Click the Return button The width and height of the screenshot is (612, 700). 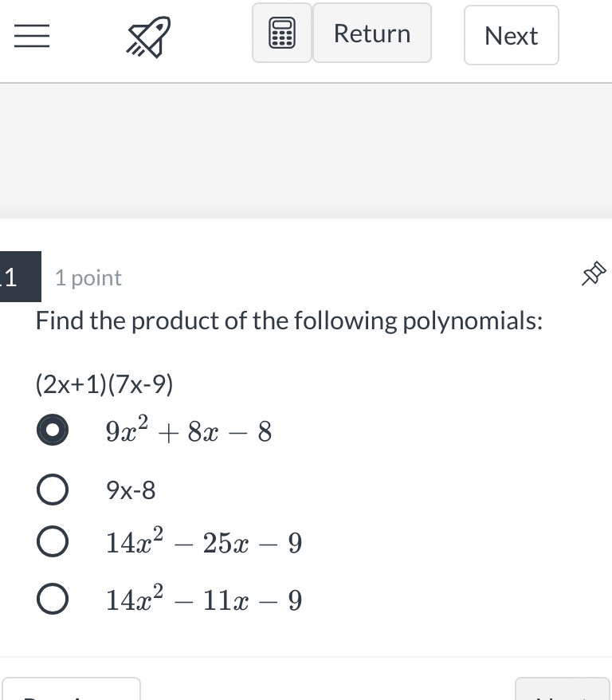pos(371,33)
